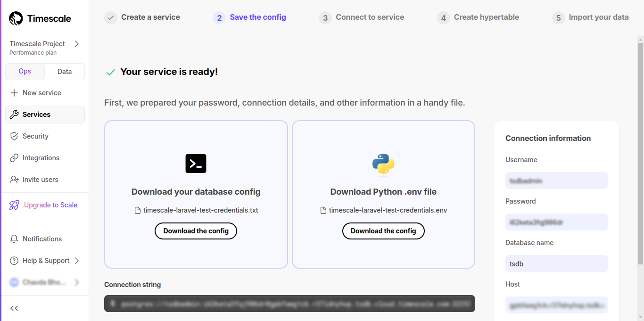Click the 'Performance plan' label
The width and height of the screenshot is (644, 321).
33,53
